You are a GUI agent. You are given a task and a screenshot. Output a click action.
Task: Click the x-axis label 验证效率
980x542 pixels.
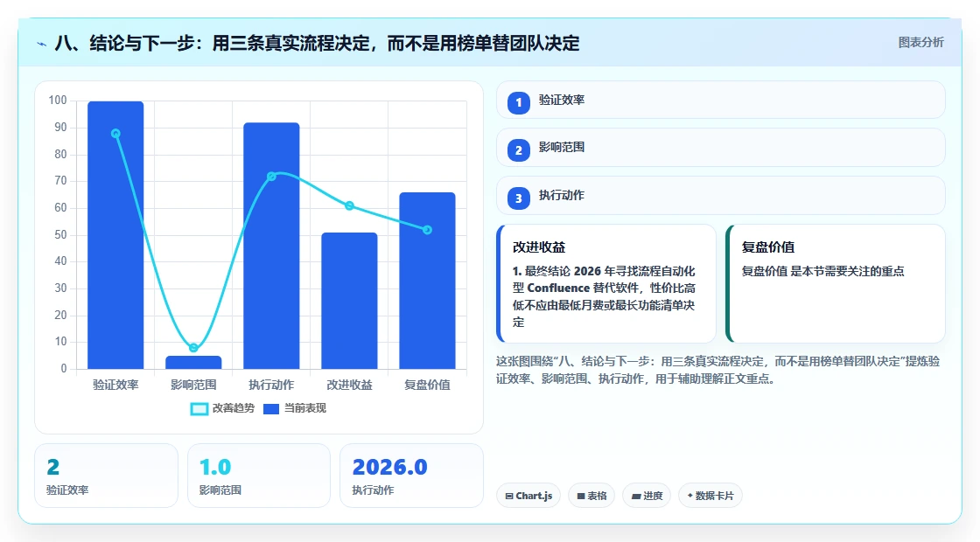pyautogui.click(x=115, y=385)
